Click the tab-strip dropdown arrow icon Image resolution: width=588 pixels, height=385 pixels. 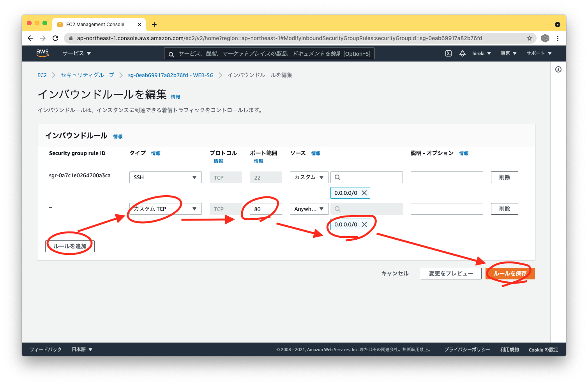click(558, 25)
